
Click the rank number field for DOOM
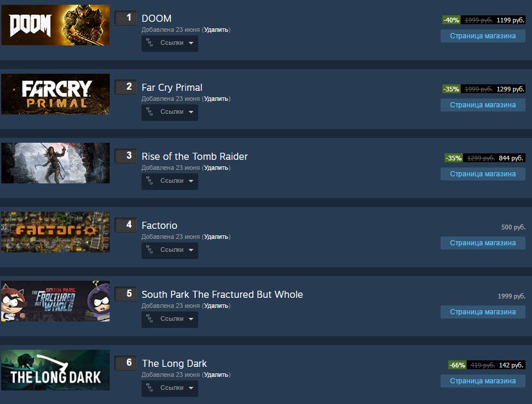click(126, 18)
